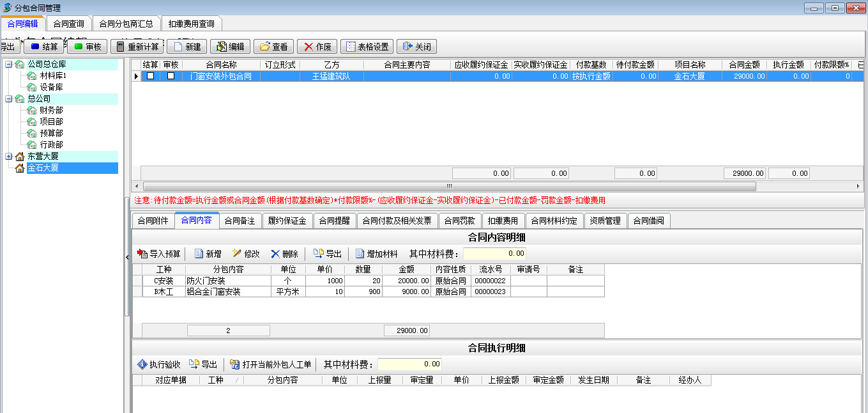The height and width of the screenshot is (413, 868).
Task: Click the 其中材料费 field in 合同内容明细
Action: [x=494, y=254]
